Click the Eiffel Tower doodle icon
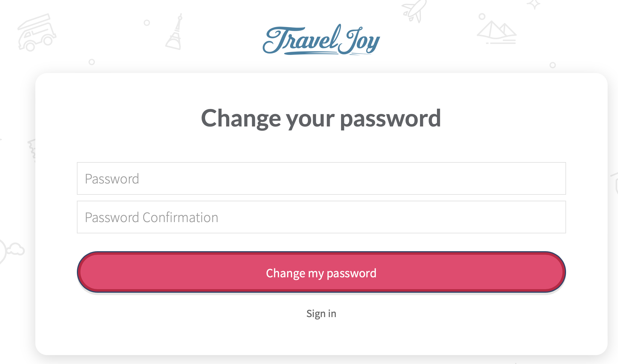Viewport: 618px width, 364px height. (x=174, y=32)
